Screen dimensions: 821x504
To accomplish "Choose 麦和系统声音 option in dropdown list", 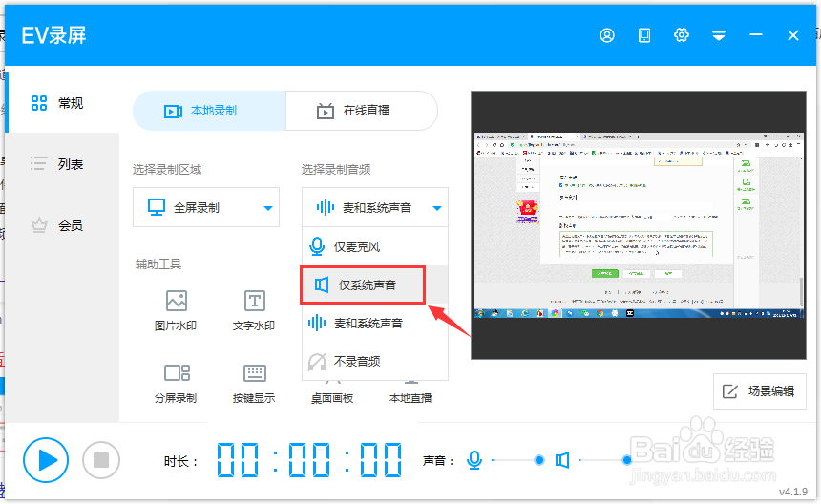I will click(x=375, y=323).
